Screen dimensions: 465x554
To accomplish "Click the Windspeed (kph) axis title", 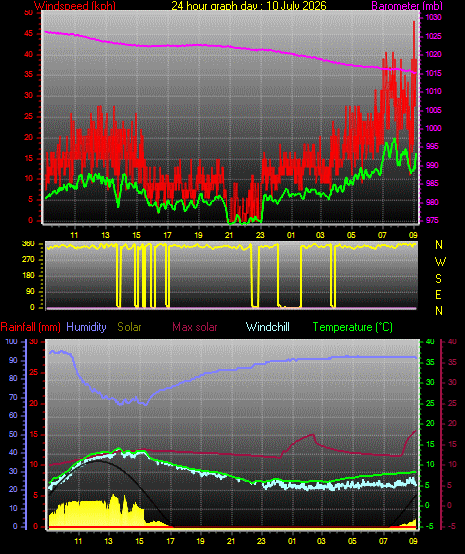I will pos(75,6).
